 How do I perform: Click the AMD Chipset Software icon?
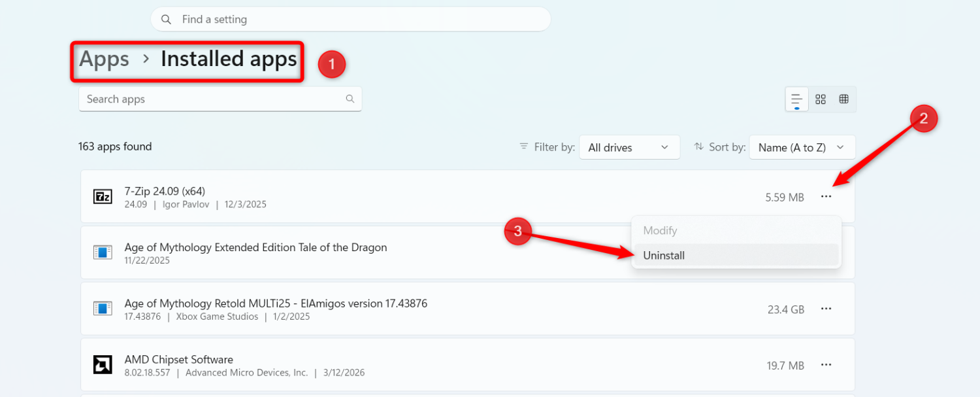pyautogui.click(x=103, y=365)
